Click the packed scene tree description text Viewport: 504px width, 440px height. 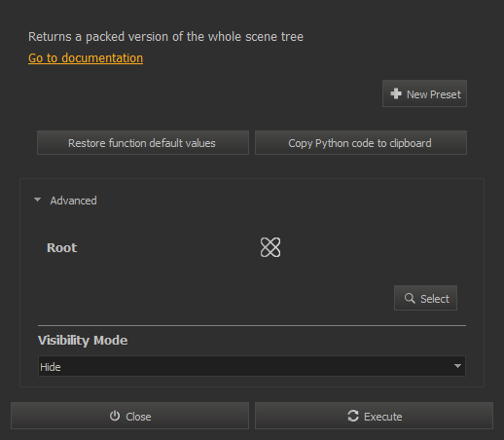coord(165,37)
